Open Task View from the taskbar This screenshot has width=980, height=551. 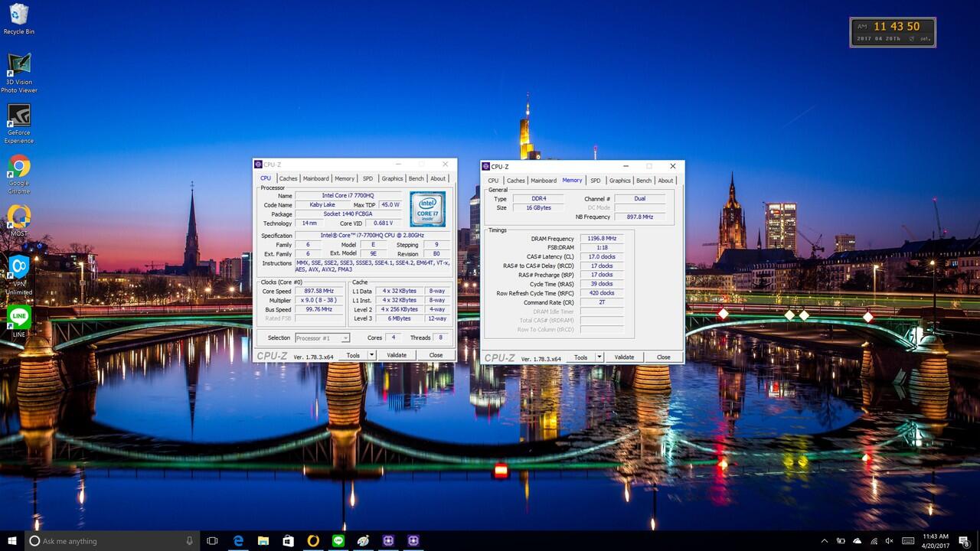point(213,541)
